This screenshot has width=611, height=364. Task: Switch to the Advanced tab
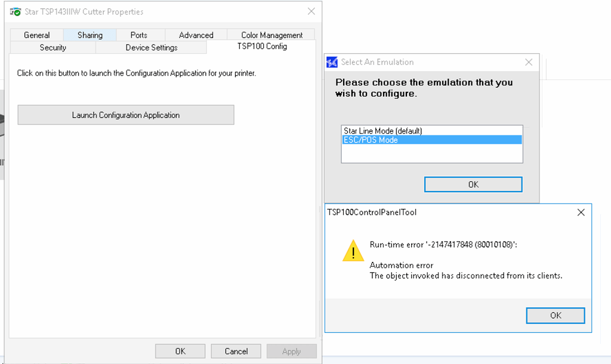click(196, 35)
